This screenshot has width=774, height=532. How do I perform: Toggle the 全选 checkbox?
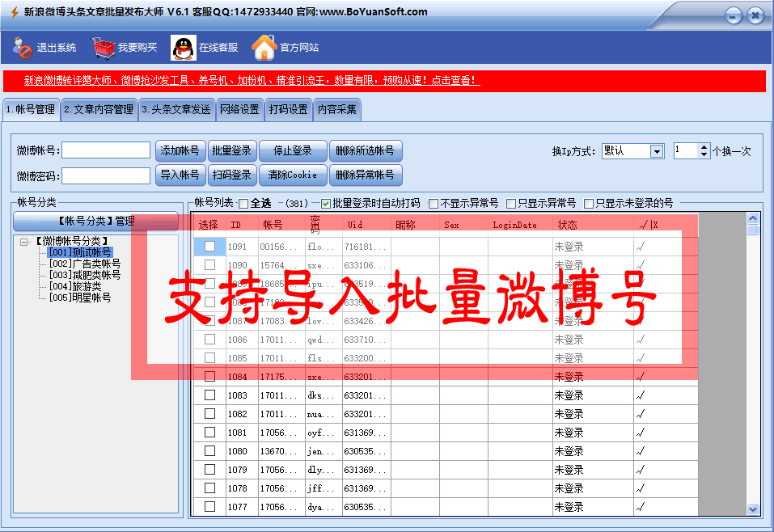[x=243, y=203]
